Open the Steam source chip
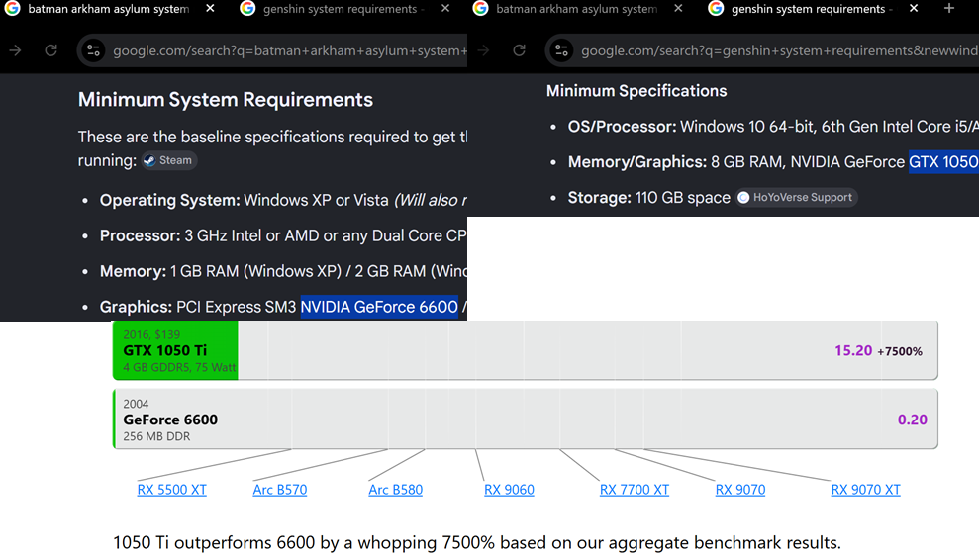The width and height of the screenshot is (979, 560). tap(169, 160)
